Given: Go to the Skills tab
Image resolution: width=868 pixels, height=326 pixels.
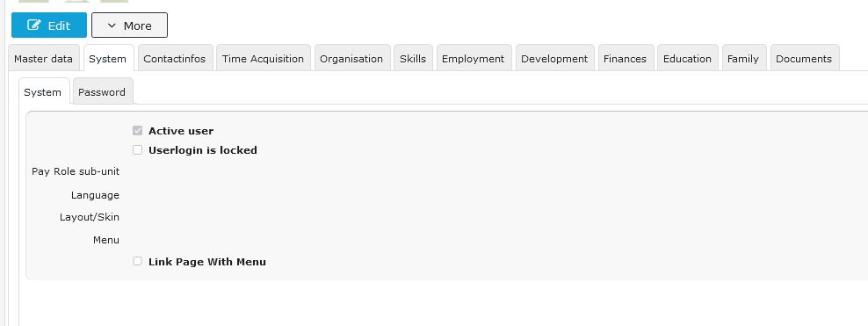Looking at the screenshot, I should tap(413, 58).
